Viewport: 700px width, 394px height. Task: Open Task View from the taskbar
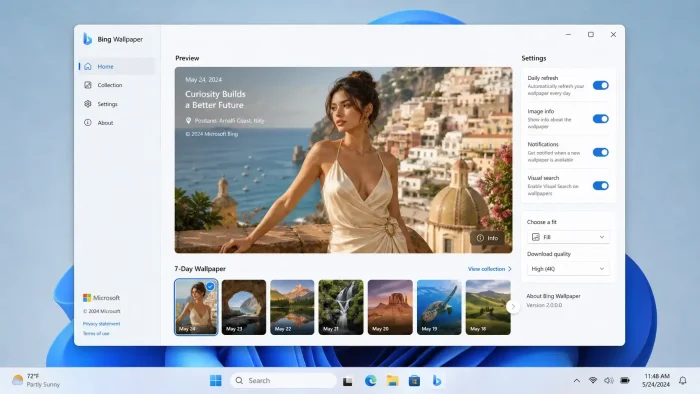(x=348, y=381)
